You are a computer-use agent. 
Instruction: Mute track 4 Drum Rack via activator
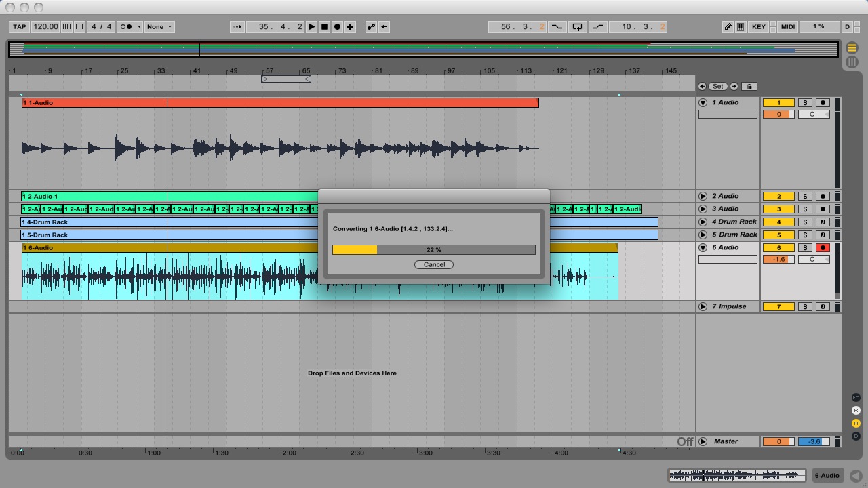click(x=778, y=222)
